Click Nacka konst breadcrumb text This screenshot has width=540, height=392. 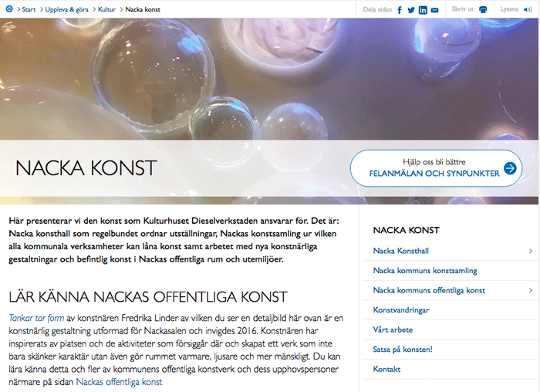click(143, 9)
